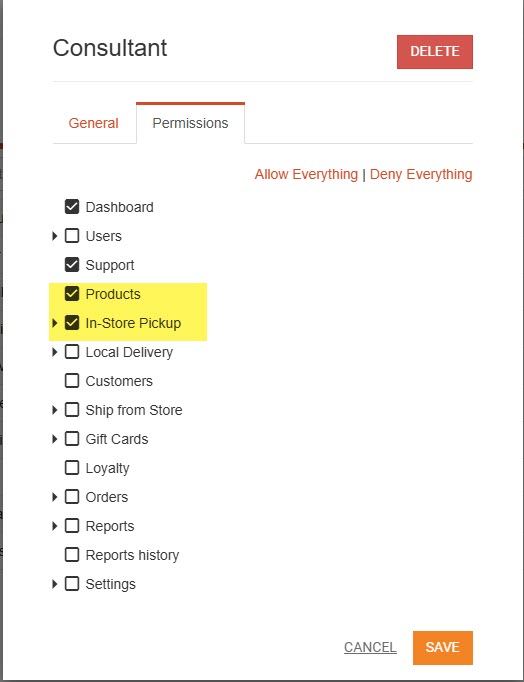
Task: Uncheck the Dashboard permission checkbox
Action: click(72, 207)
